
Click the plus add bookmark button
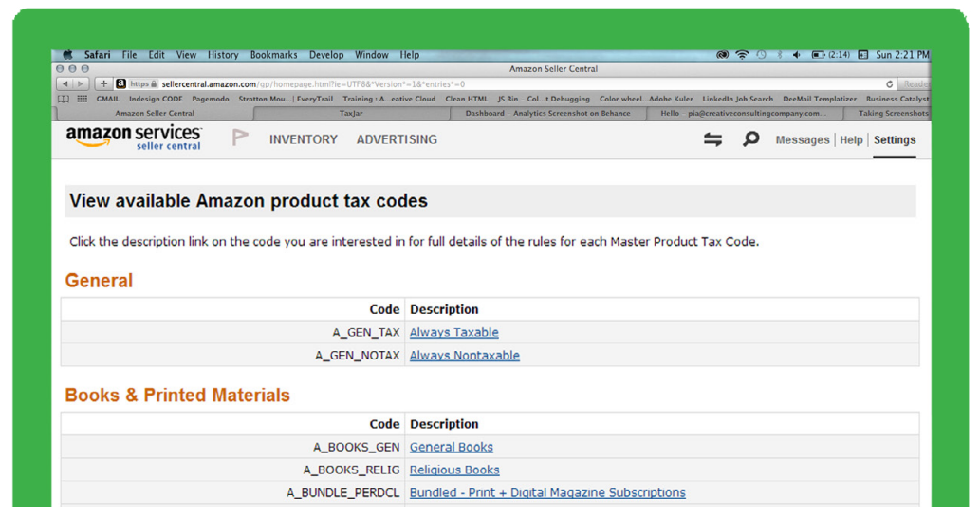(103, 83)
